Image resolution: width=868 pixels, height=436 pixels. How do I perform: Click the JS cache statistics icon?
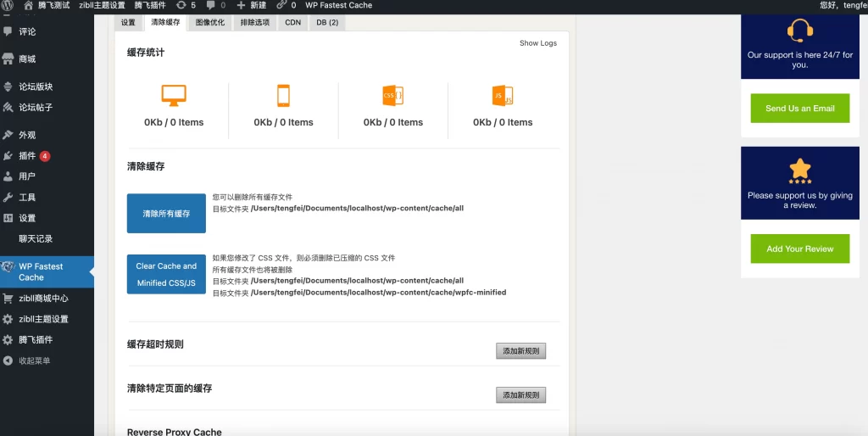pos(502,95)
